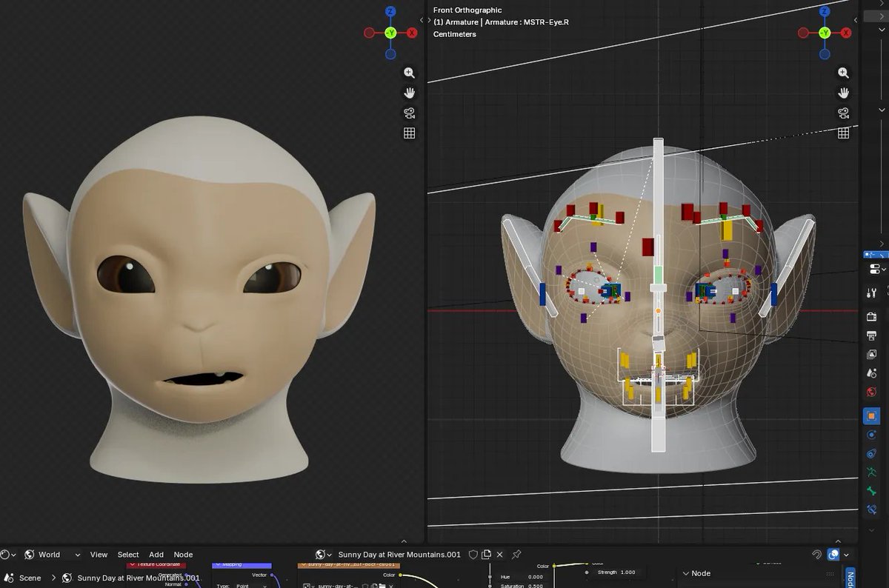Toggle pin on node editor header
Image resolution: width=889 pixels, height=588 pixels.
click(x=516, y=554)
